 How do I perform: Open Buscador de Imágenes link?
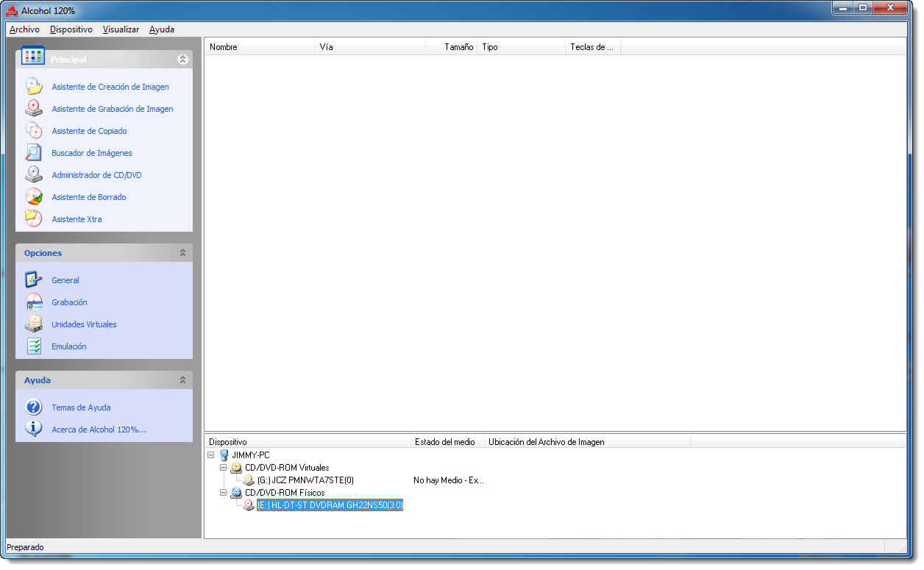(92, 153)
